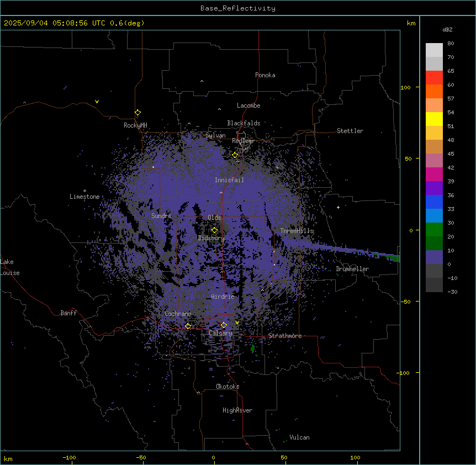Select the yellow diamond marker below RedDeer
Viewport: 476px width, 465px height.
coord(235,155)
